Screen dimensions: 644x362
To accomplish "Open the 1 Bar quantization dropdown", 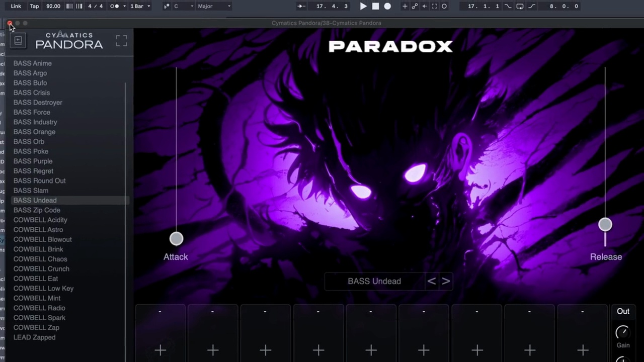I will (x=140, y=6).
